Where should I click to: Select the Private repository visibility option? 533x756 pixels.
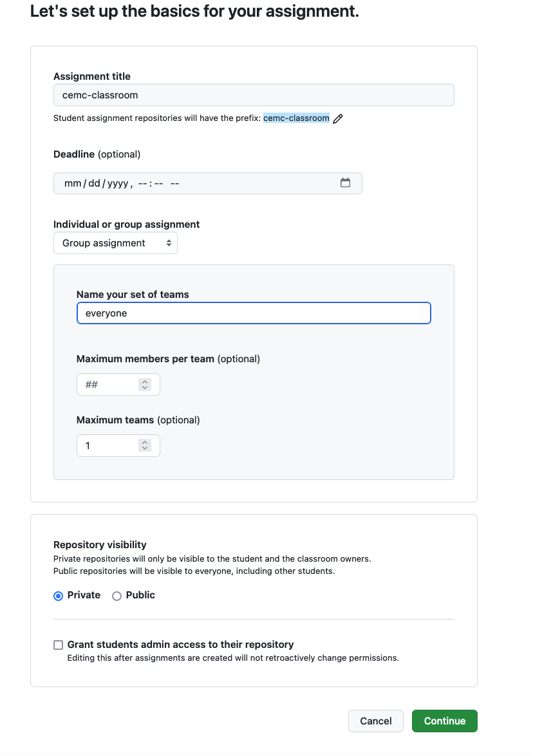58,596
